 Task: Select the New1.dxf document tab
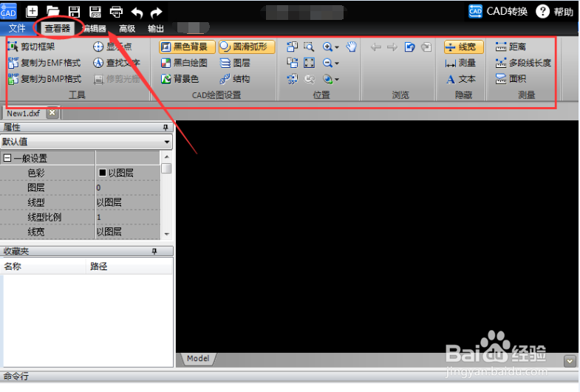pos(24,114)
